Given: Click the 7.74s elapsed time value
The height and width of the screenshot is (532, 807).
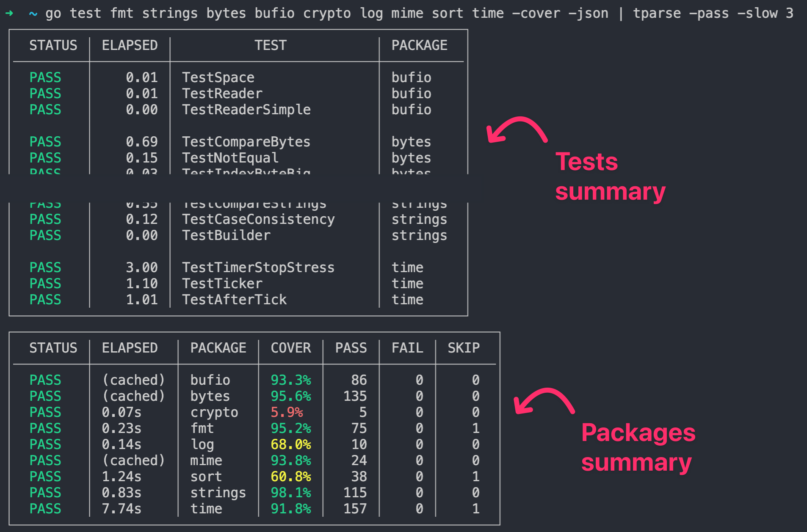Looking at the screenshot, I should click(x=122, y=509).
